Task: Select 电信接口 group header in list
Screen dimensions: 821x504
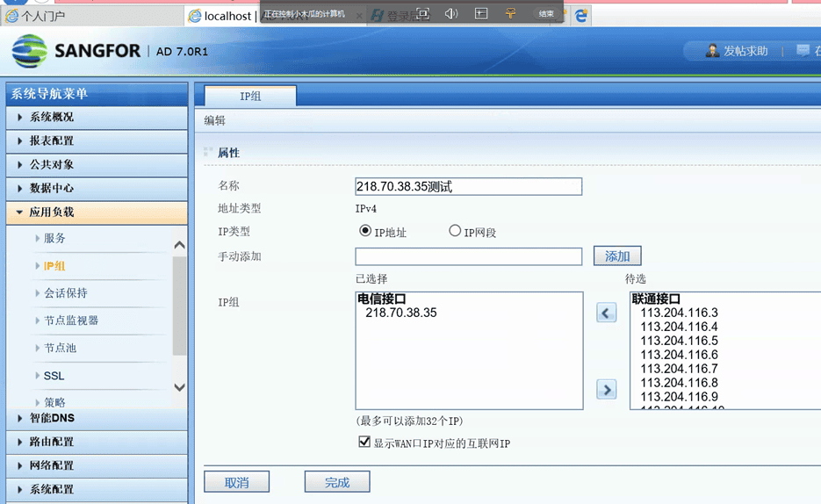Action: coord(382,299)
